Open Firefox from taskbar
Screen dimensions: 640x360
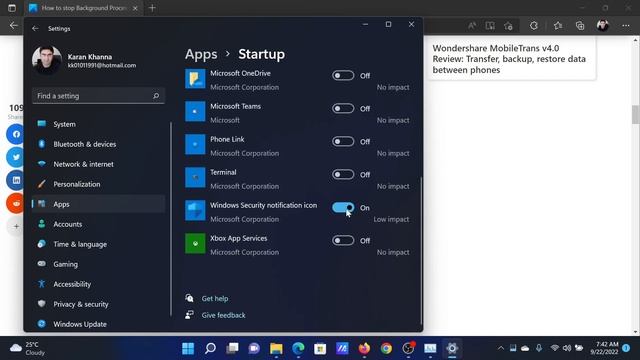(364, 348)
